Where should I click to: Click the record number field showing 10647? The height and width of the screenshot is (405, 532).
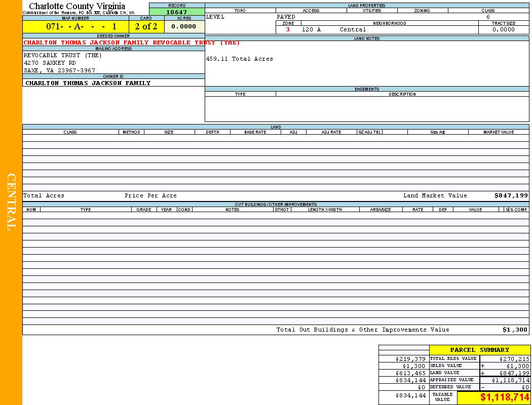pos(176,12)
